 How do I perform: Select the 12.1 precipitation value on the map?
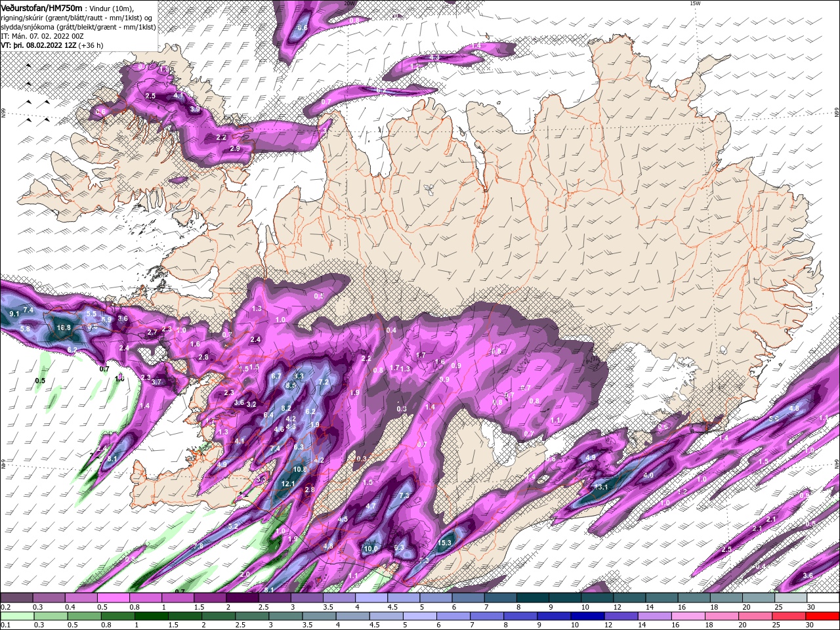tap(287, 484)
